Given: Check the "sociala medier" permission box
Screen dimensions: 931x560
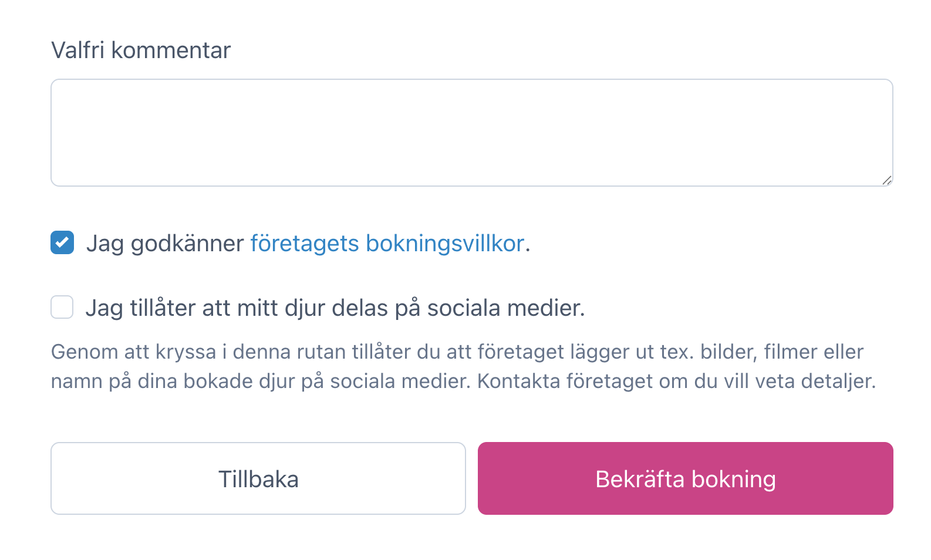Looking at the screenshot, I should click(x=62, y=307).
